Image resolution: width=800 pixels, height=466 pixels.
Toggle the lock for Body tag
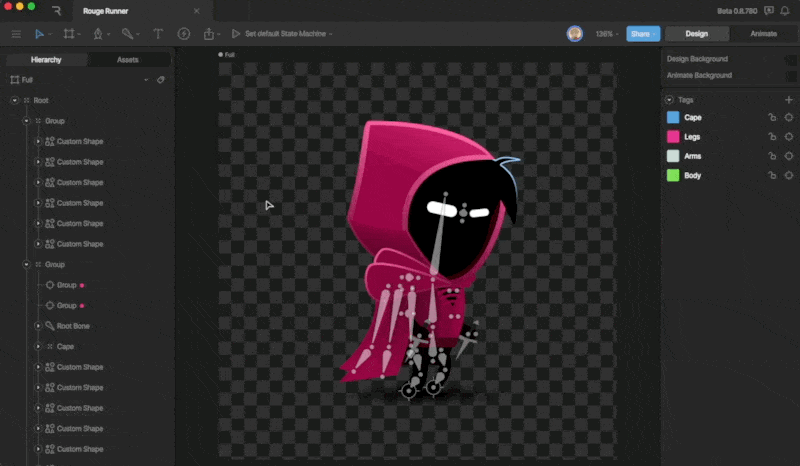click(x=772, y=176)
